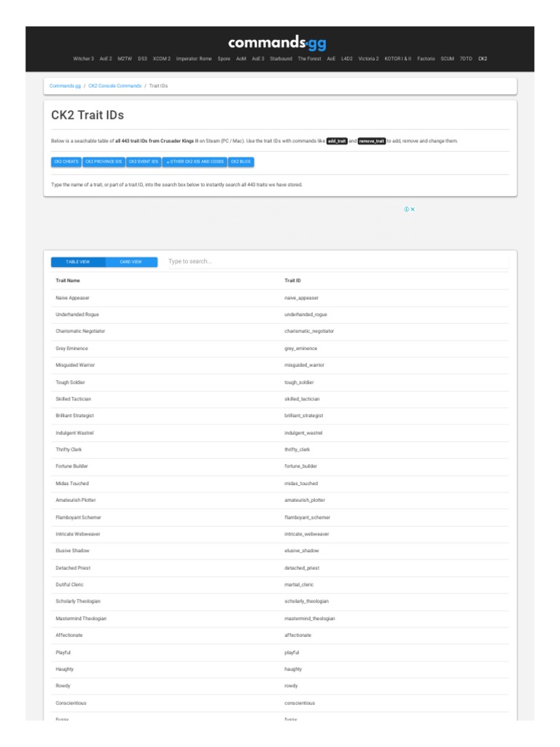Click the CK2 Cheats button
The image size is (560, 747).
pos(65,161)
